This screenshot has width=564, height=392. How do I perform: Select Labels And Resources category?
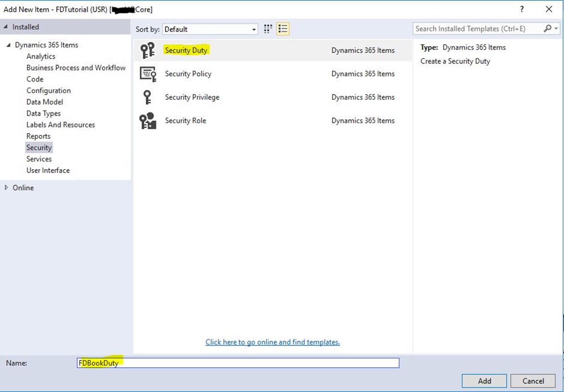[x=61, y=125]
